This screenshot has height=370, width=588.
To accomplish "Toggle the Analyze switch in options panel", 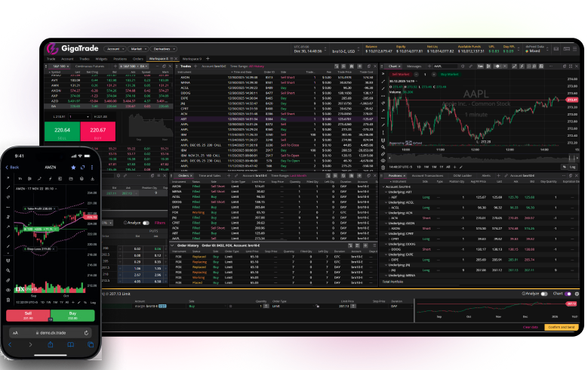I will 146,223.
